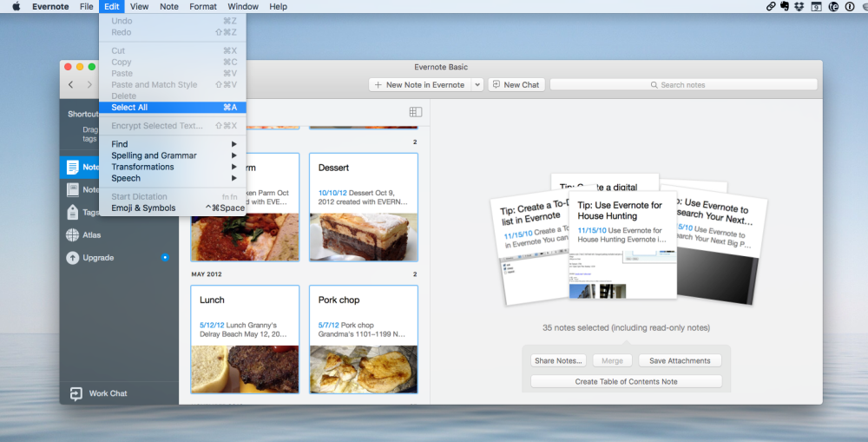The height and width of the screenshot is (442, 868).
Task: Go back with the left arrow button
Action: pyautogui.click(x=71, y=85)
